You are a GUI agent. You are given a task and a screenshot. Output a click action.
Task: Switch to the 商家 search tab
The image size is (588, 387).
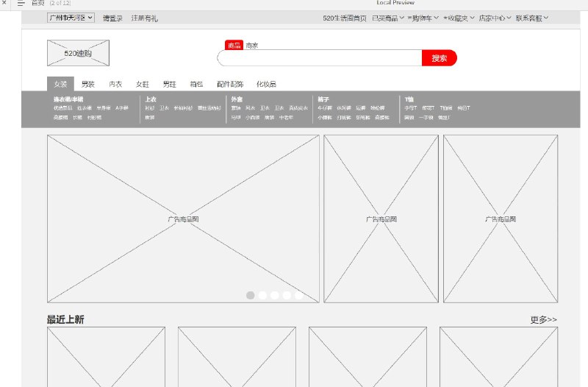click(252, 46)
